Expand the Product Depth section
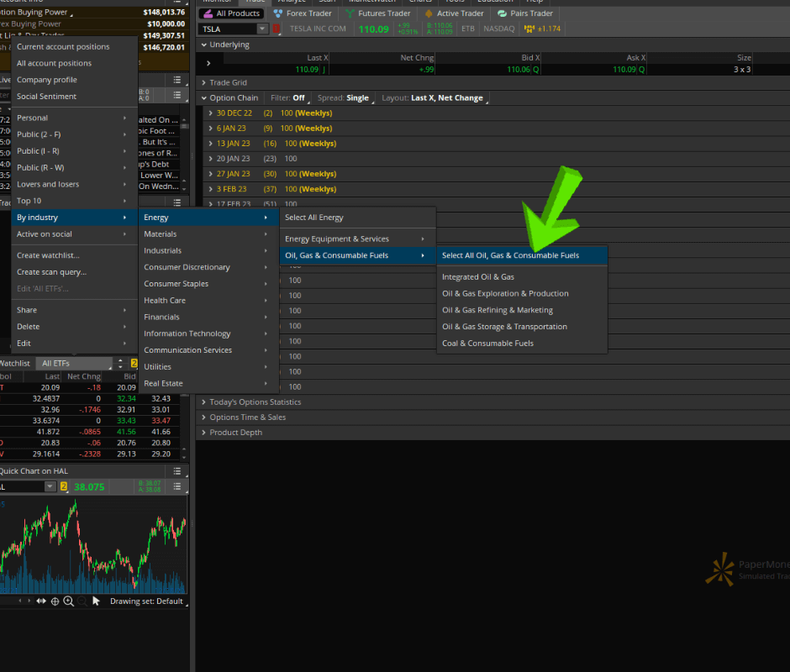The image size is (790, 672). click(x=204, y=433)
